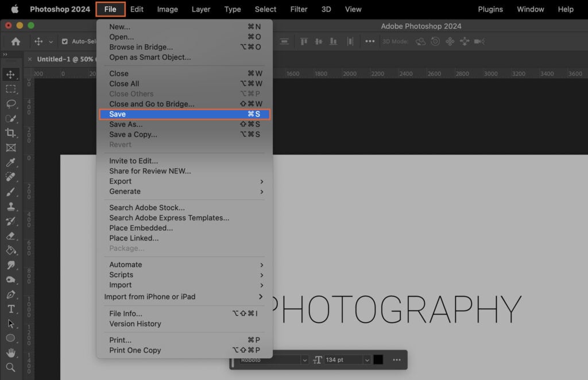The image size is (588, 380).
Task: Expand the Export submenu
Action: pyautogui.click(x=120, y=181)
